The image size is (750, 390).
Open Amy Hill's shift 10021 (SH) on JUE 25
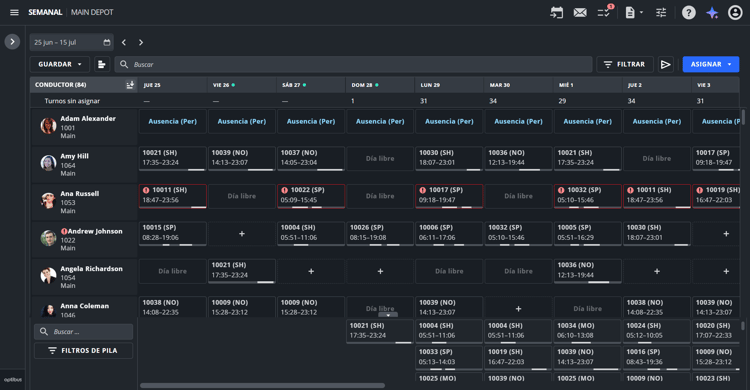coord(173,158)
